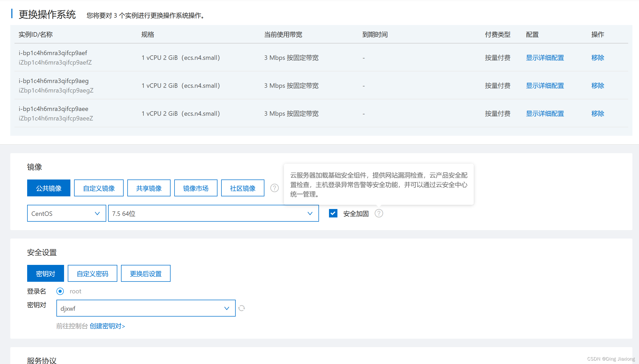The width and height of the screenshot is (639, 364).
Task: Remove instance i-bp1c4h6mra3qifcp9aef
Action: [x=598, y=58]
